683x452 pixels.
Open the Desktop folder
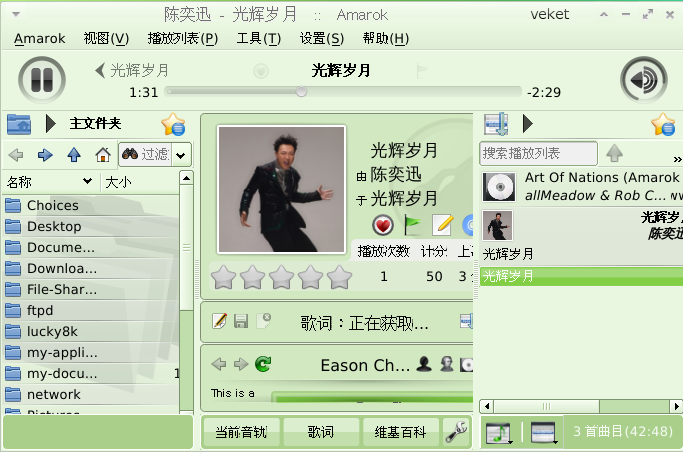point(91,226)
